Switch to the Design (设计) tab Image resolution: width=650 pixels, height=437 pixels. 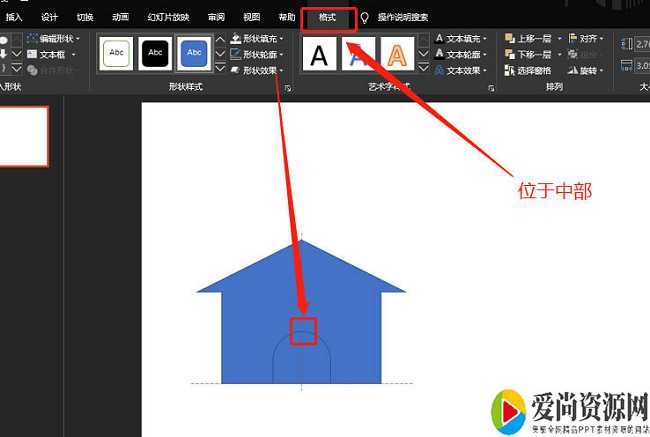coord(49,18)
